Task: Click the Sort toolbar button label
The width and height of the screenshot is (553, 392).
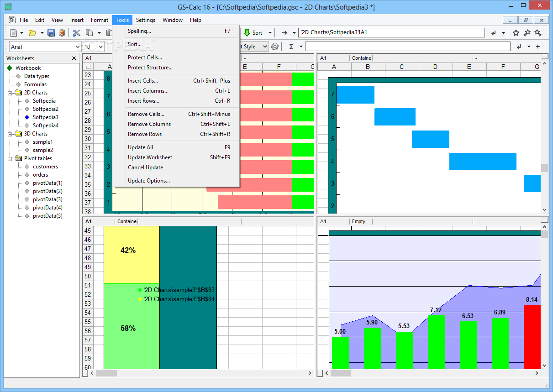Action: click(x=258, y=33)
